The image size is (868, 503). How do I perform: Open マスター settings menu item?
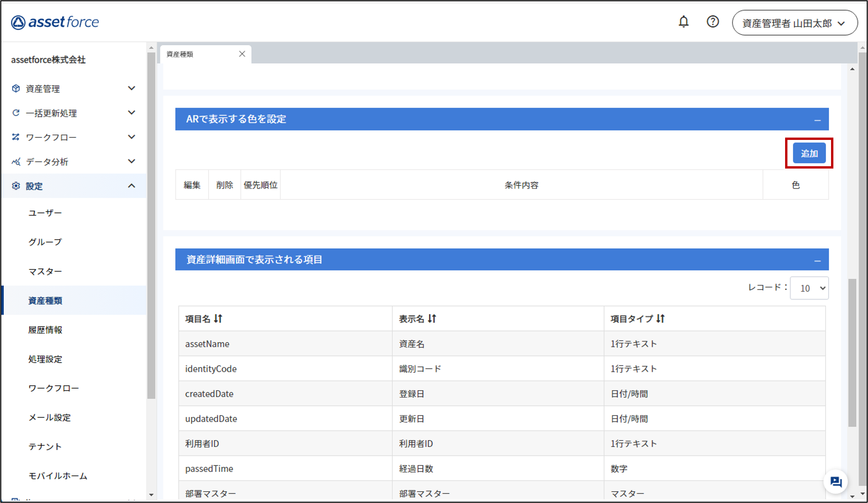[45, 271]
